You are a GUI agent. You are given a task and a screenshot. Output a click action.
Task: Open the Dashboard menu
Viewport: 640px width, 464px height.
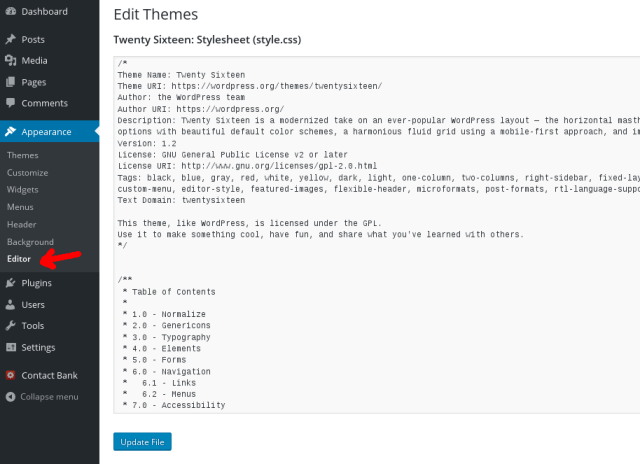[x=44, y=11]
